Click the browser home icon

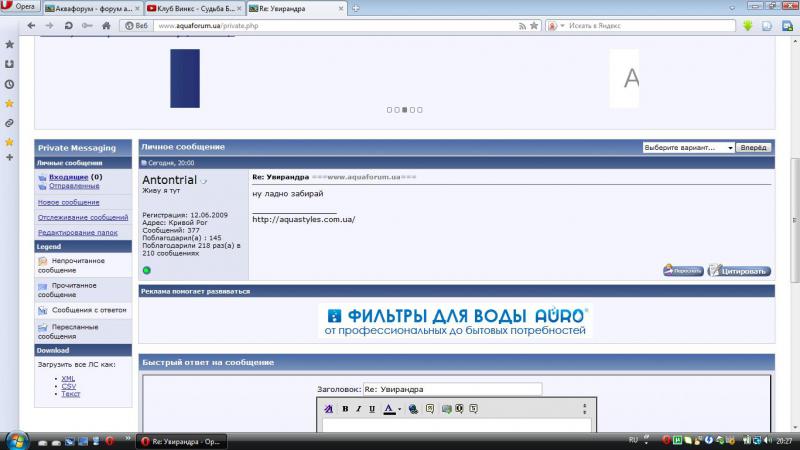[x=107, y=25]
